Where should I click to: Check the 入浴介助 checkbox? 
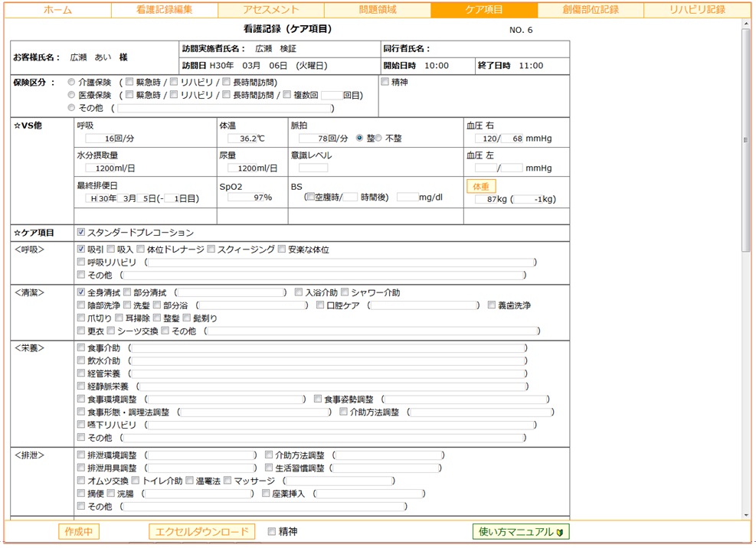(299, 292)
